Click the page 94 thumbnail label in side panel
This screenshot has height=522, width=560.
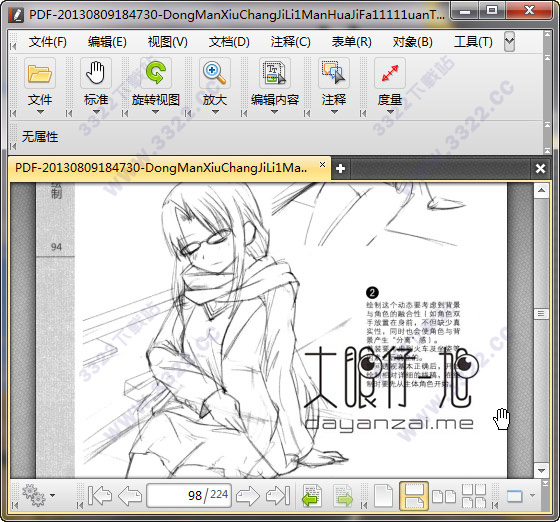click(x=56, y=247)
